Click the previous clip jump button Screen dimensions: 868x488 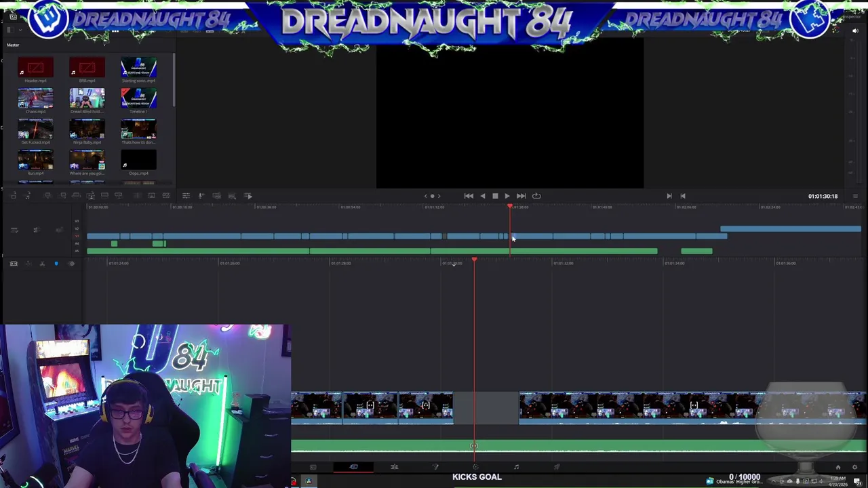tap(683, 196)
